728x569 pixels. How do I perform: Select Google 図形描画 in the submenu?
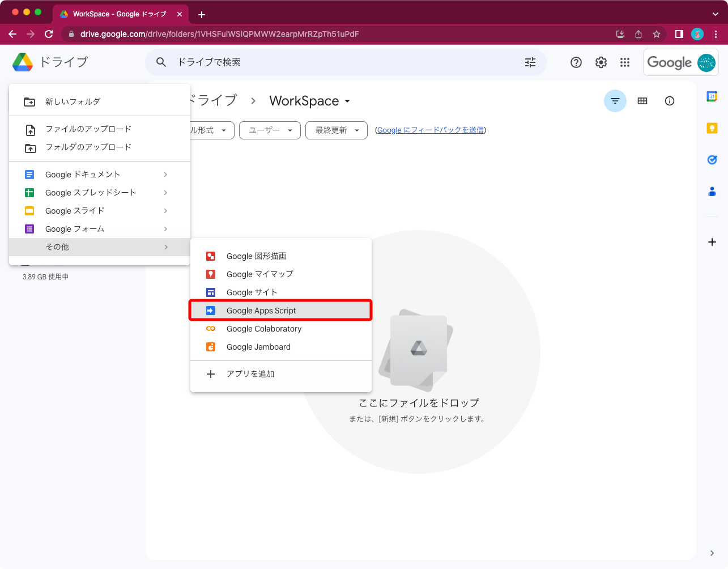(256, 256)
